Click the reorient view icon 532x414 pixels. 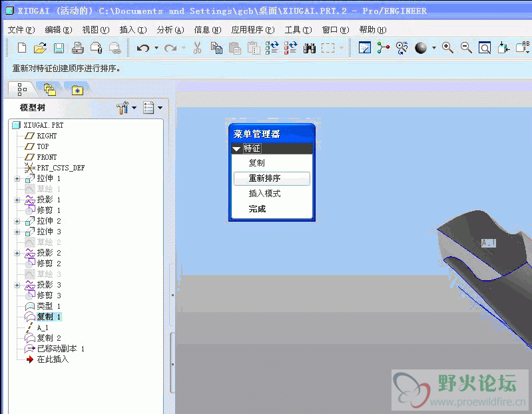(x=503, y=48)
